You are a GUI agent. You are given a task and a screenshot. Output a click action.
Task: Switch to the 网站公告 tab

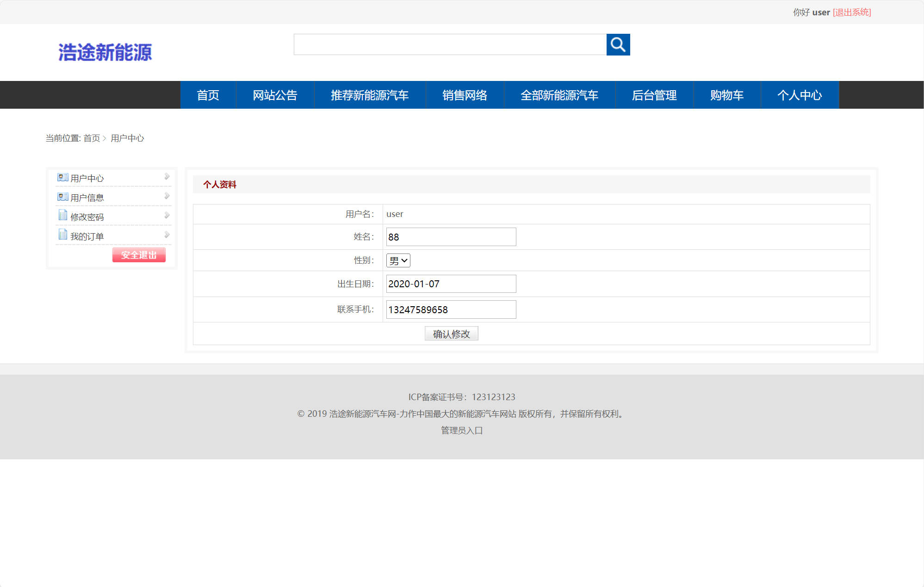[275, 95]
